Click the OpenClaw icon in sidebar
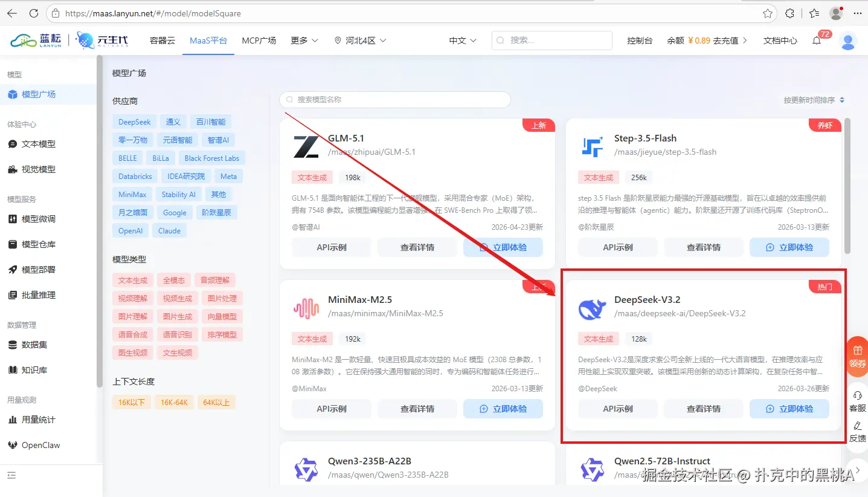868x497 pixels. (12, 445)
